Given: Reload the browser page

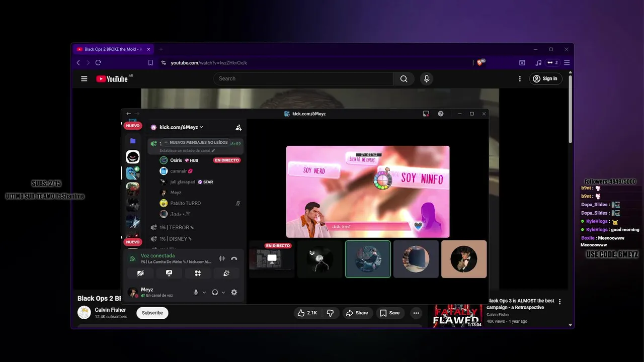Looking at the screenshot, I should pyautogui.click(x=98, y=63).
